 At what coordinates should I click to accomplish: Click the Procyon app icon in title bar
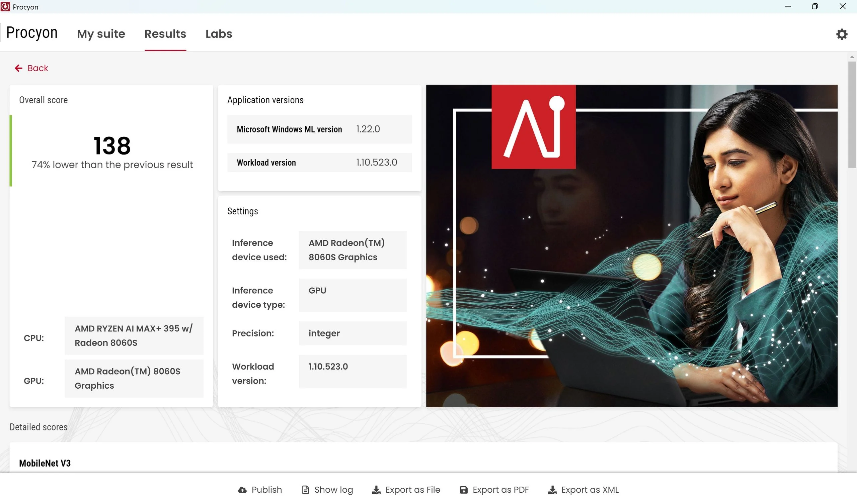tap(5, 7)
